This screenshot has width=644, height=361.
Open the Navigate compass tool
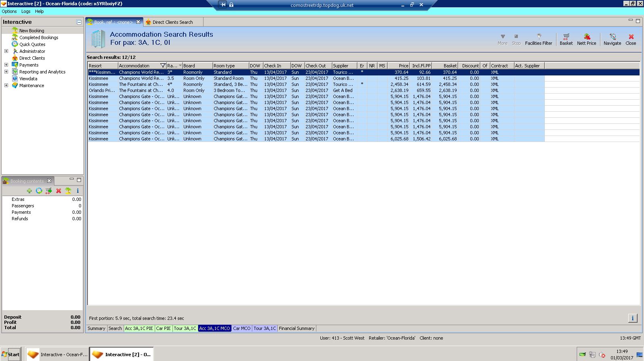coord(612,39)
